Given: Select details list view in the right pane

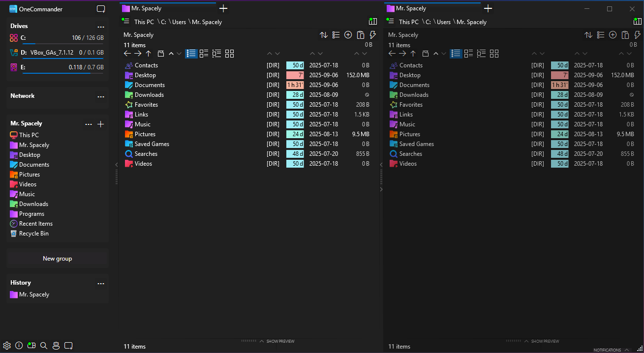Looking at the screenshot, I should point(456,54).
